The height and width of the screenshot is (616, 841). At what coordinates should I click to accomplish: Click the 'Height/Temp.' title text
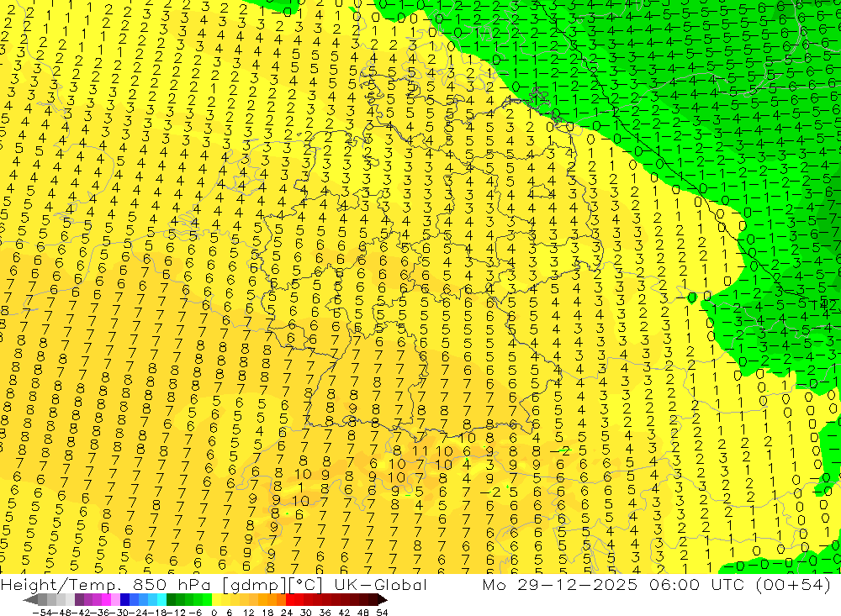click(59, 585)
